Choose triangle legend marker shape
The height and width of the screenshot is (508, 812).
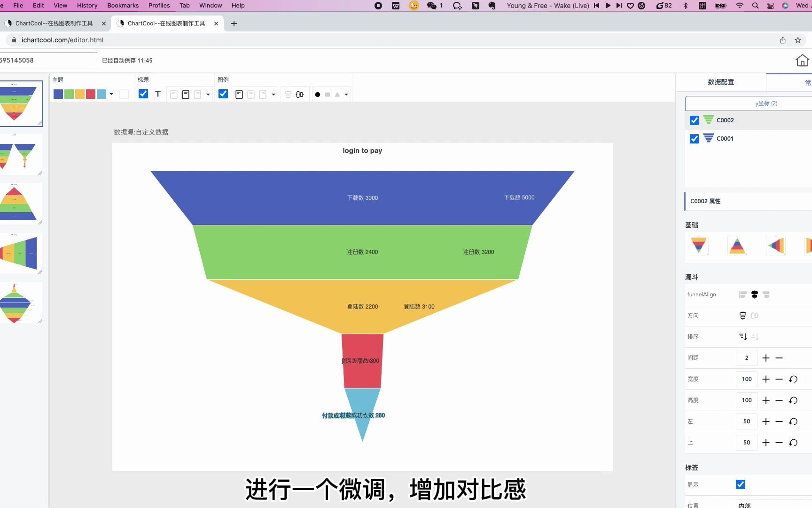pyautogui.click(x=337, y=95)
